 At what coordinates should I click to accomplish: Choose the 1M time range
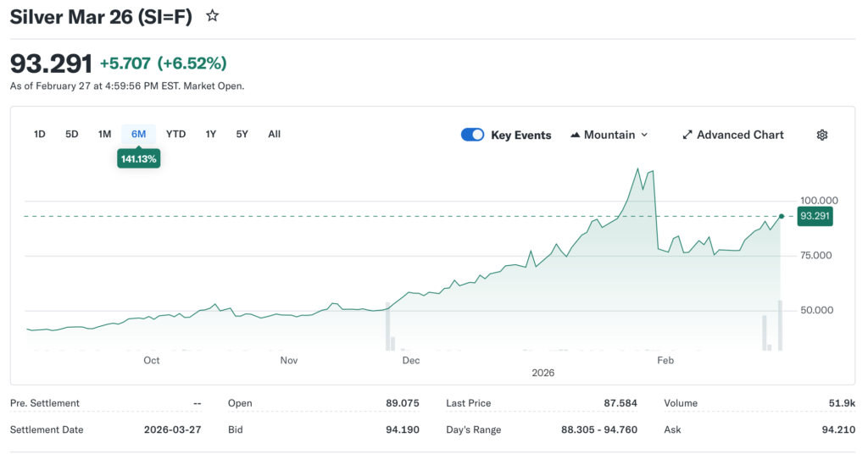pos(104,134)
